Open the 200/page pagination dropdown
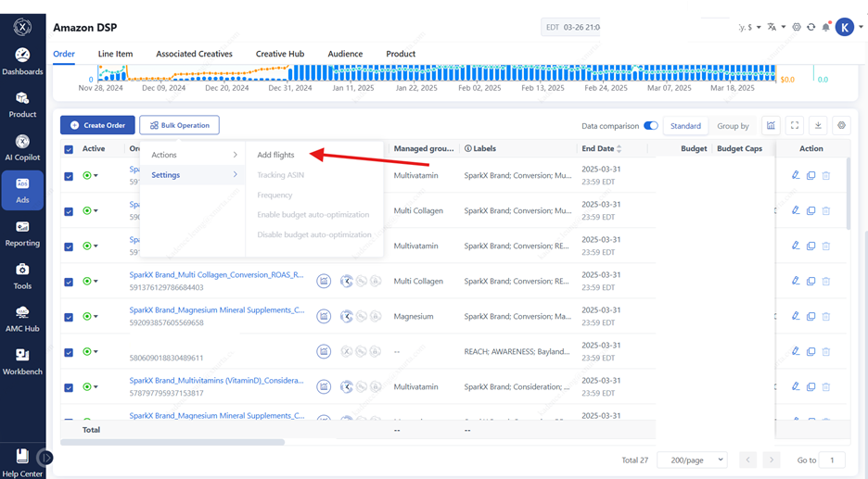 [x=693, y=460]
